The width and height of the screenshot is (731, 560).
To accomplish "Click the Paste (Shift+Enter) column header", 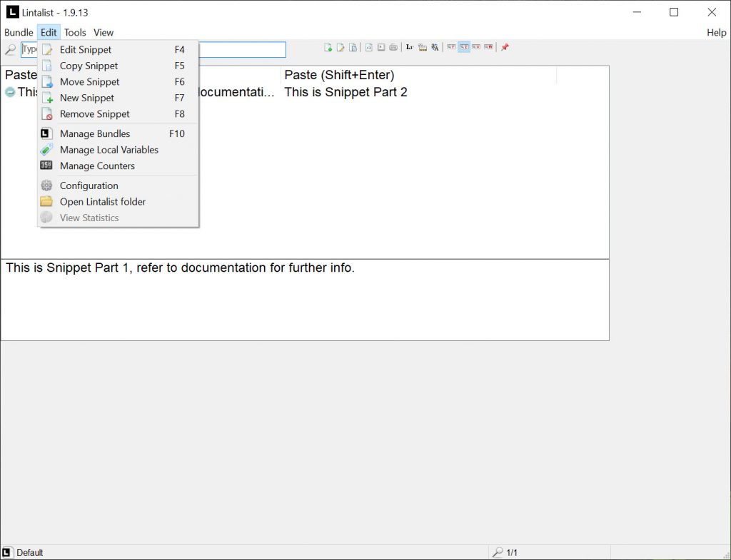I will (x=418, y=75).
